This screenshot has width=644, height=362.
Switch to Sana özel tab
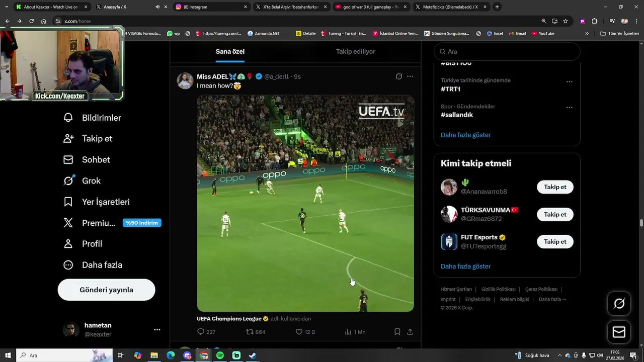coord(230,51)
